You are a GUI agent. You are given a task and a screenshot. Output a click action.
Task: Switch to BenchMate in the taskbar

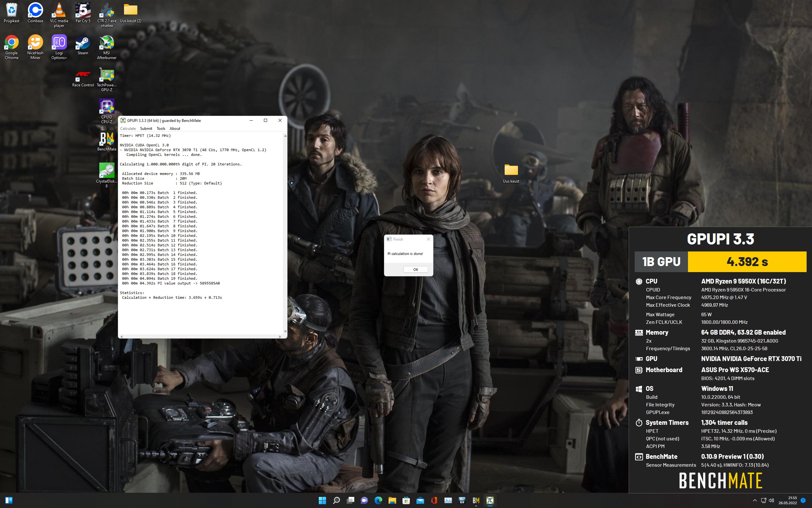pos(476,500)
